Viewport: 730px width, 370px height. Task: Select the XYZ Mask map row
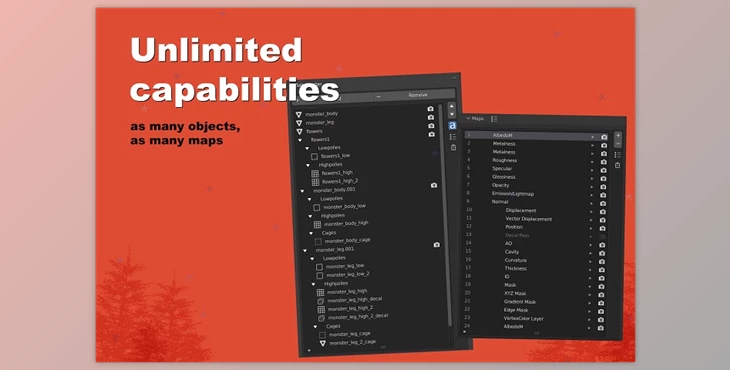point(534,294)
